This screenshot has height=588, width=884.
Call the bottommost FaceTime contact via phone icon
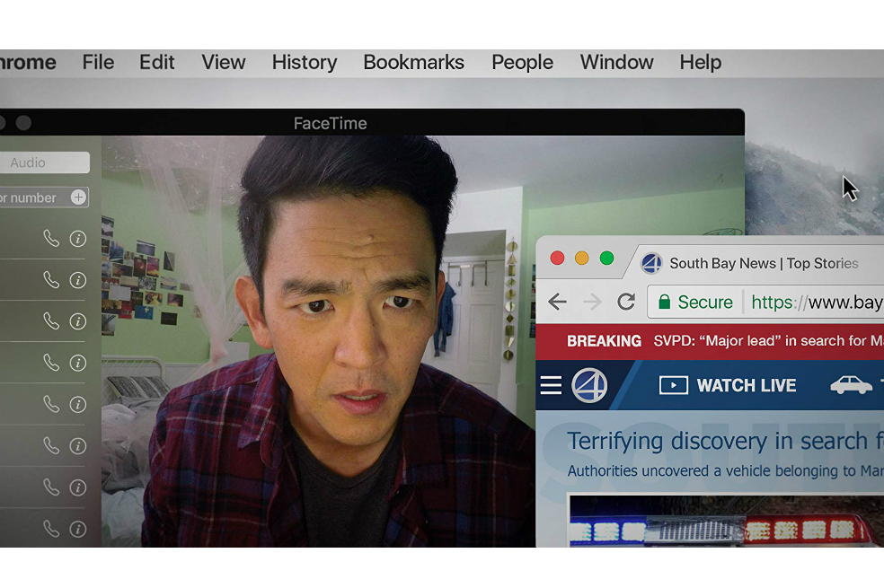pos(51,529)
